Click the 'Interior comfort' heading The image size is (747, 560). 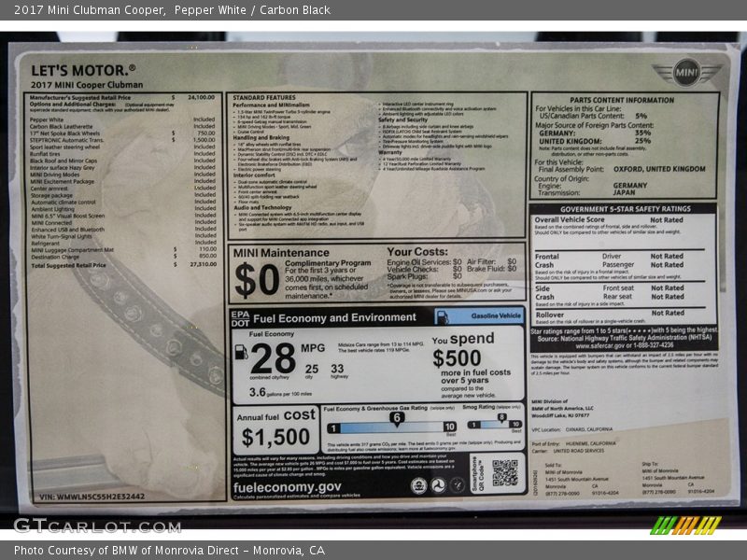point(254,175)
